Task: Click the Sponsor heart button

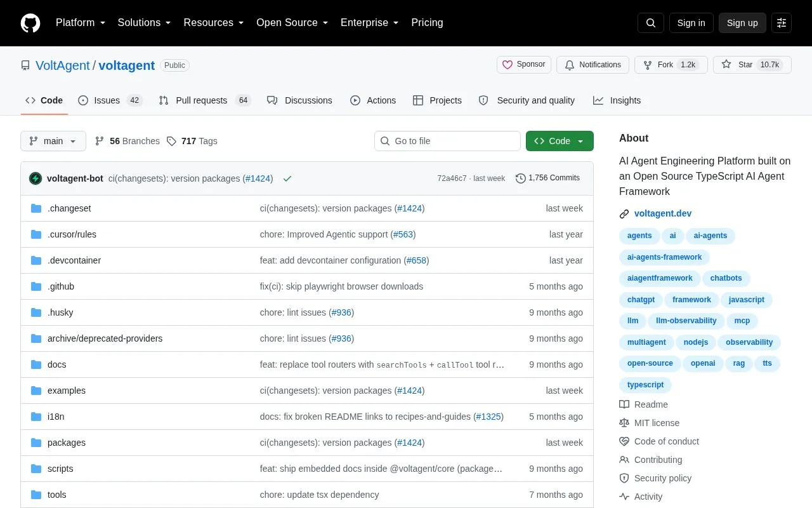Action: pyautogui.click(x=524, y=65)
